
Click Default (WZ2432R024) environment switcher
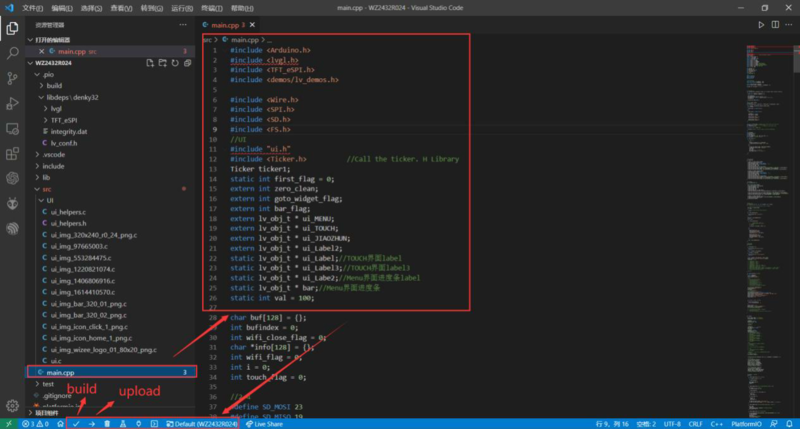(202, 424)
